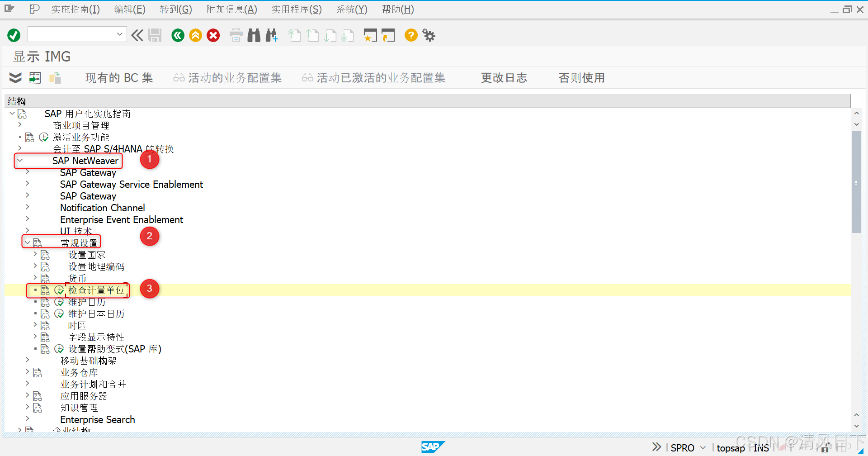Click the Save diskette icon
The image size is (868, 456).
[155, 35]
